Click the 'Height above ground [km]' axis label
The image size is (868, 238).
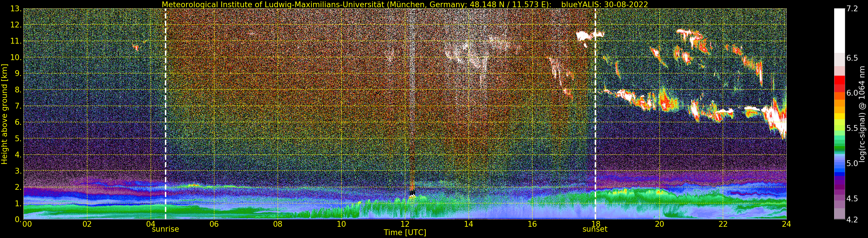click(x=4, y=114)
